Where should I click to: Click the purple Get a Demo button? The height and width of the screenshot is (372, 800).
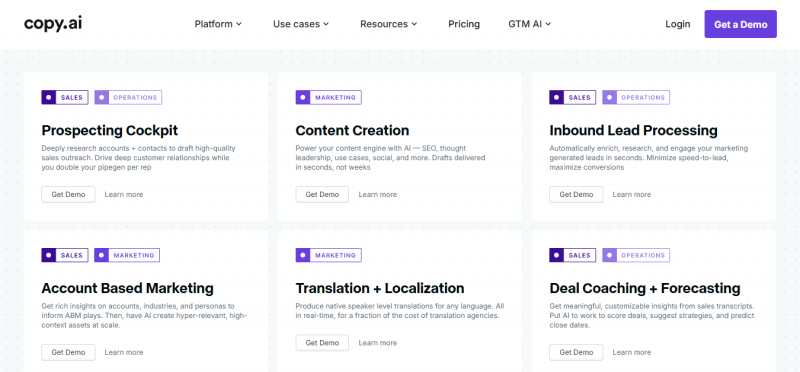740,24
